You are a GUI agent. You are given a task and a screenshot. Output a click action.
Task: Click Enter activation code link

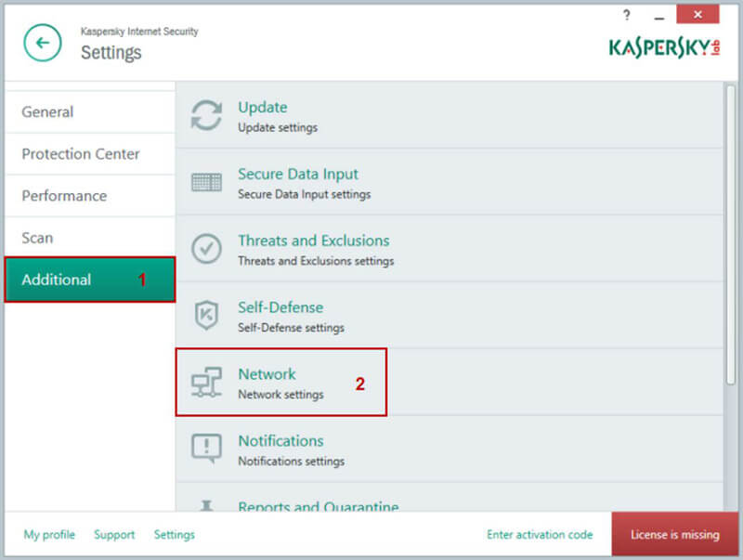(x=540, y=535)
